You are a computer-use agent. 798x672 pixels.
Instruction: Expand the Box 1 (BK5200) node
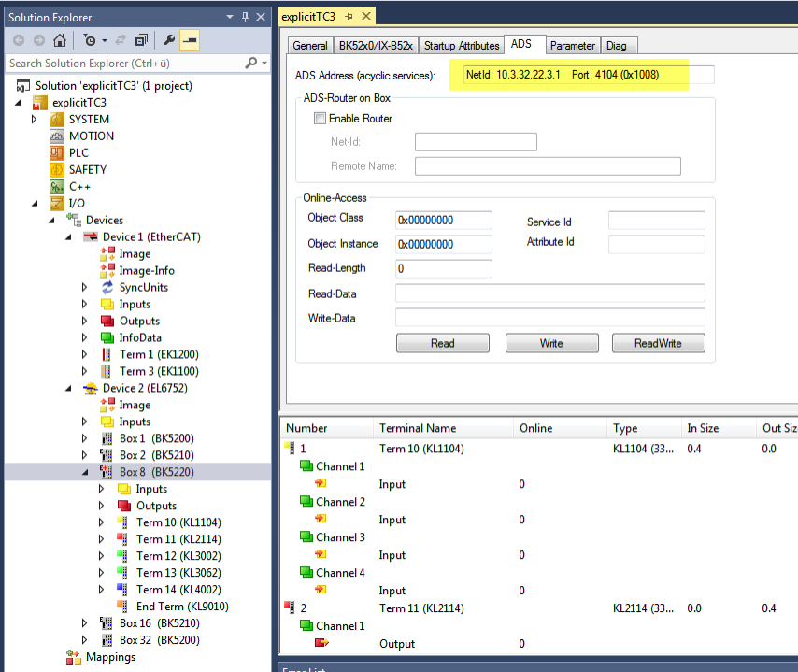tap(84, 438)
